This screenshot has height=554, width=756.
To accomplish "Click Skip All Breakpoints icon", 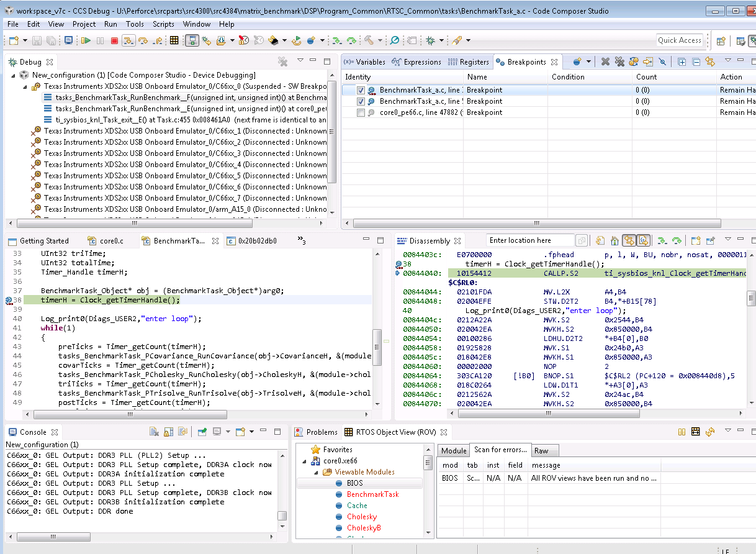I will click(662, 61).
